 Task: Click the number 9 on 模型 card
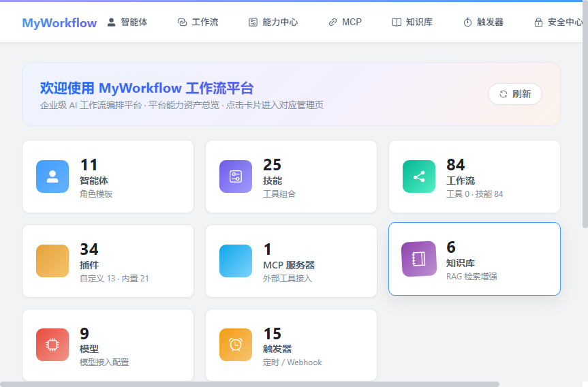[84, 334]
